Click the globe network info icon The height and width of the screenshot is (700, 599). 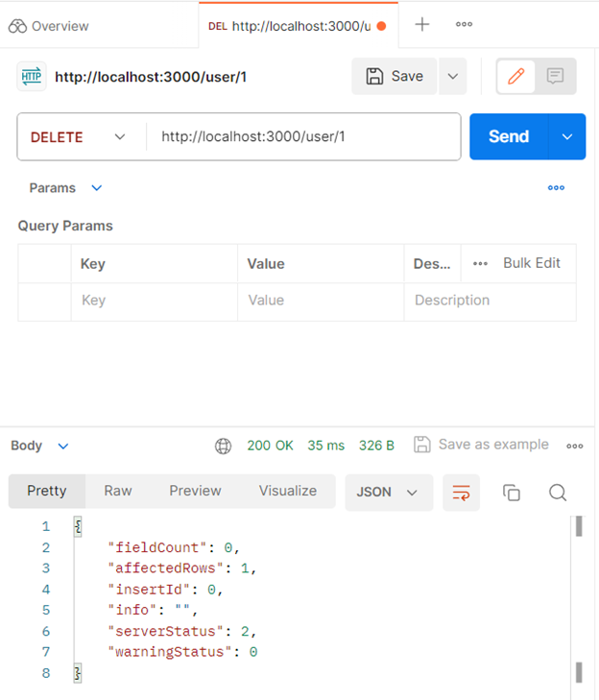(224, 446)
